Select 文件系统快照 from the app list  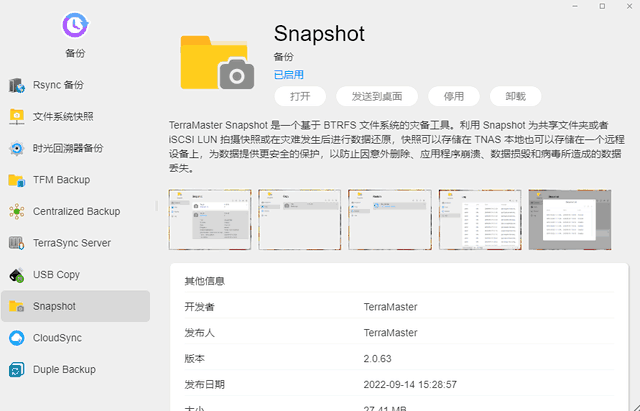[x=75, y=117]
